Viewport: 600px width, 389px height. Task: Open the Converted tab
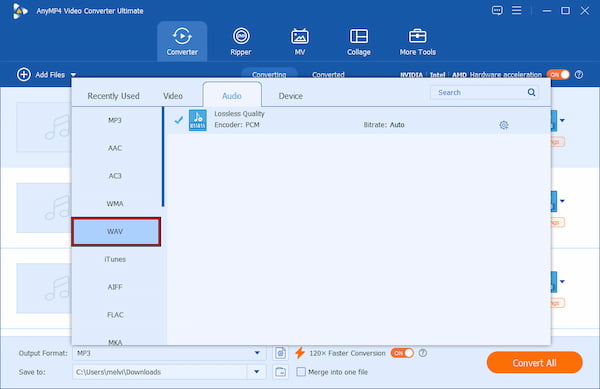point(328,74)
